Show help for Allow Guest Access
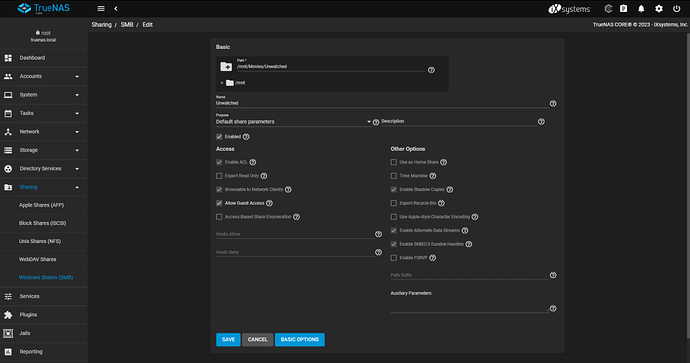The image size is (690, 363). [269, 203]
